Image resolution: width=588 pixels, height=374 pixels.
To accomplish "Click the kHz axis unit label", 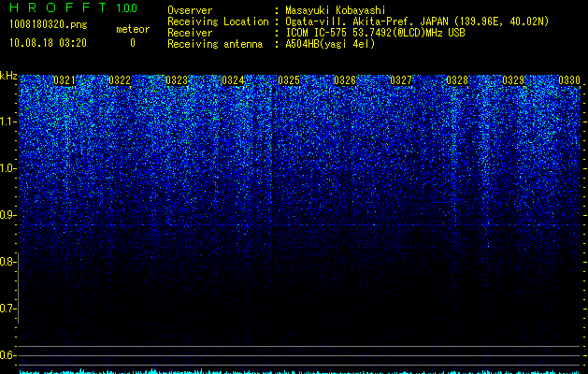I will pos(8,76).
